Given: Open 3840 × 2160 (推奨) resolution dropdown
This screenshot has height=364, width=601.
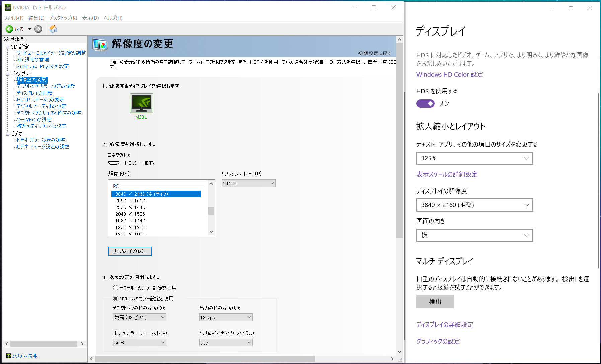Looking at the screenshot, I should pyautogui.click(x=474, y=205).
